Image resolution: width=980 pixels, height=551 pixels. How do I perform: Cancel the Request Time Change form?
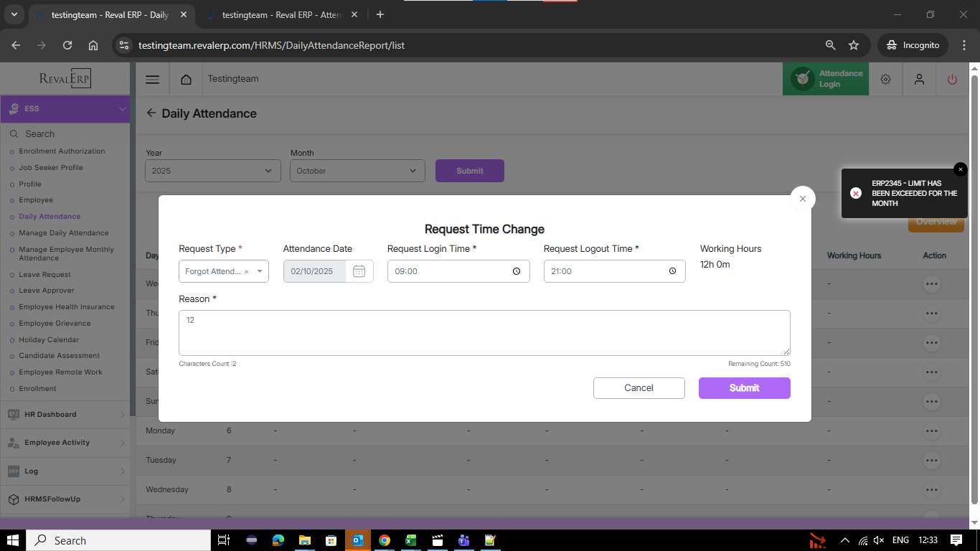[639, 388]
